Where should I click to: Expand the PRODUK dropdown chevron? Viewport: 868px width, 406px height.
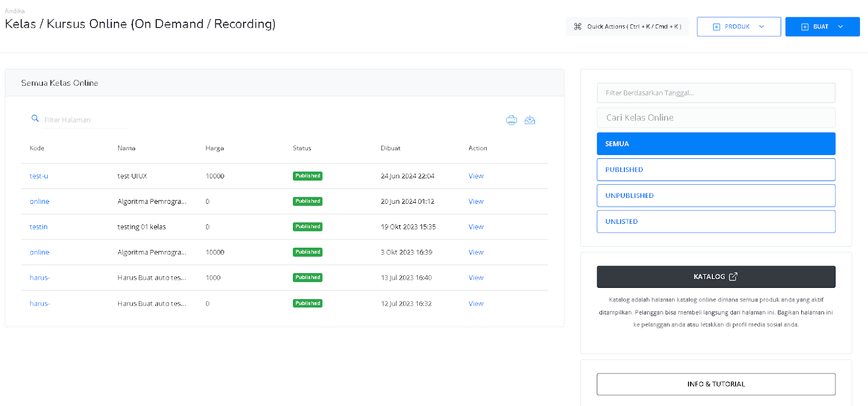pos(762,27)
